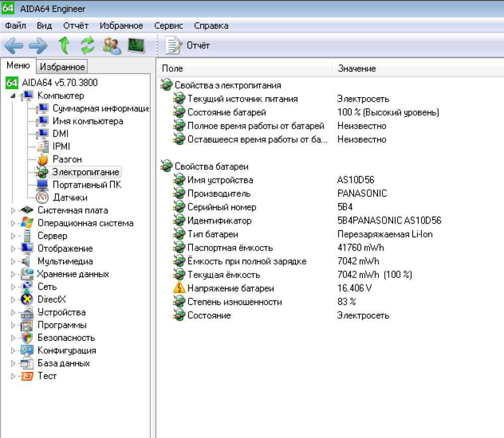Go back with the blue left arrow
Image resolution: width=504 pixels, height=438 pixels.
[14, 46]
